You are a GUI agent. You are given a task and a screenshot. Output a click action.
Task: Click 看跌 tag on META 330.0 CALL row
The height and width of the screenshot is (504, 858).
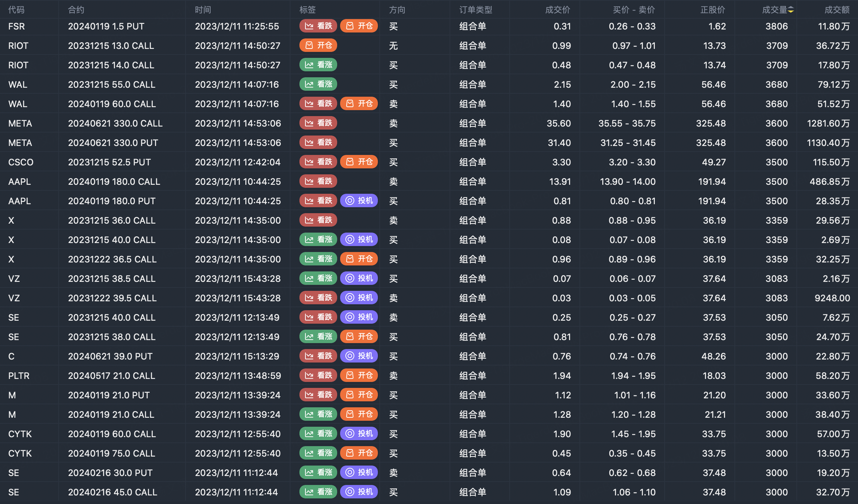point(318,123)
